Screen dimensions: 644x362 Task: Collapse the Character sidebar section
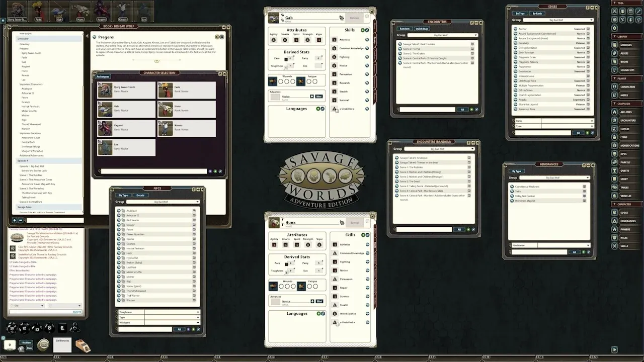coord(627,204)
